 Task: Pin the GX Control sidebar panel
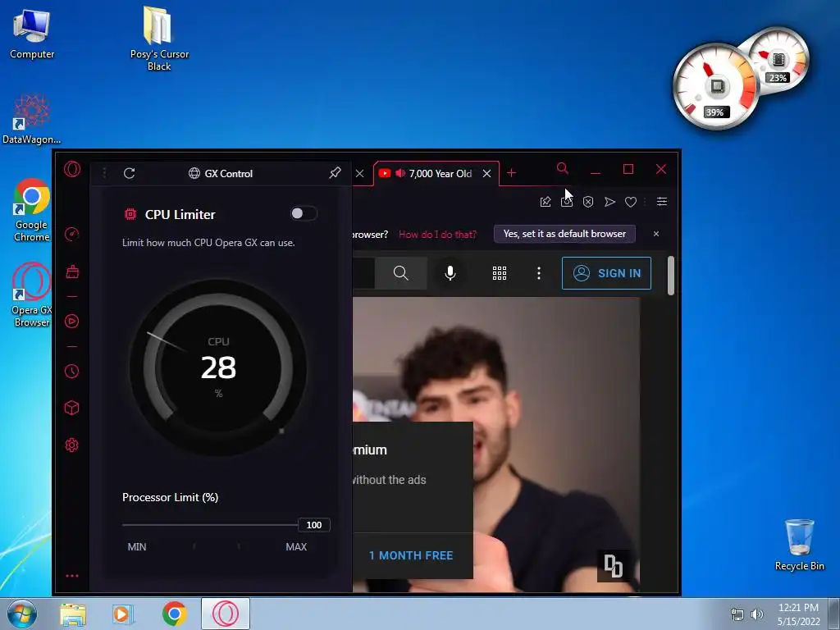pyautogui.click(x=335, y=172)
